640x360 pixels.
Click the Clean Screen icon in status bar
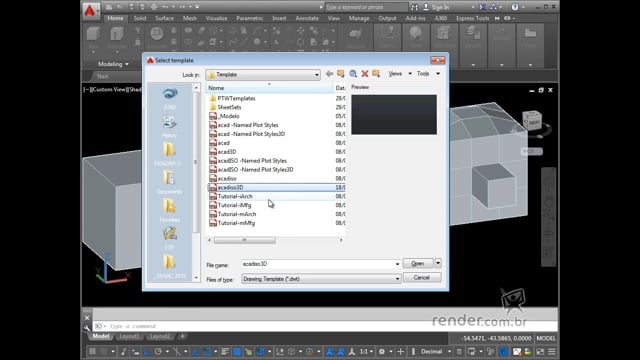(540, 351)
